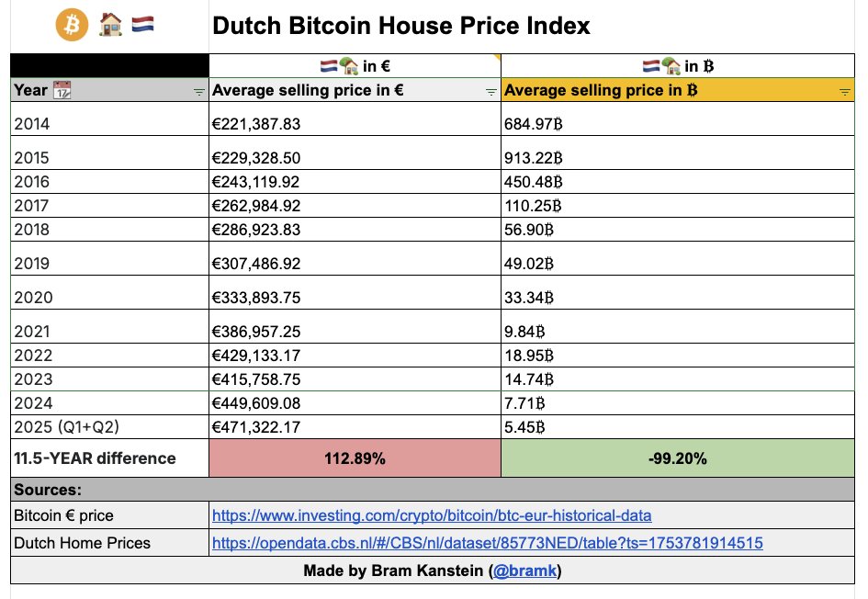Viewport: 868px width, 599px height.
Task: Select the green -99.20% cell
Action: (678, 458)
